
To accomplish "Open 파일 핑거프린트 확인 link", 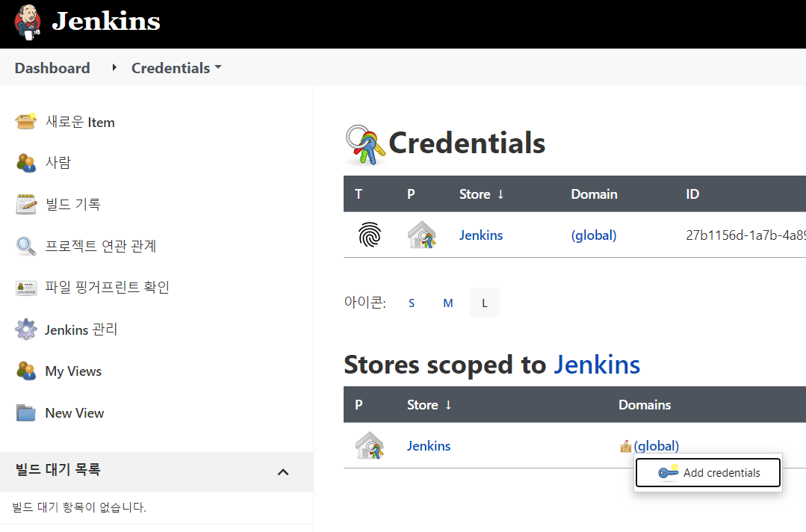I will [x=108, y=287].
